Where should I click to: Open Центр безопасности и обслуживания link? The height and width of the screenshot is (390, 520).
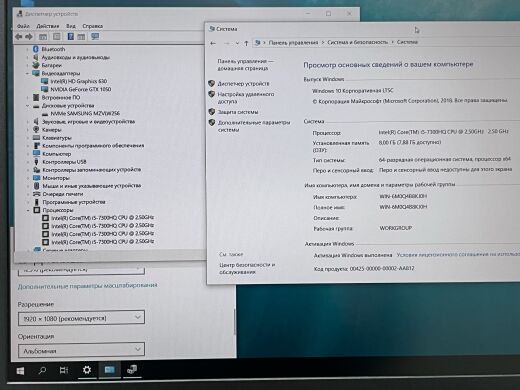pos(247,268)
